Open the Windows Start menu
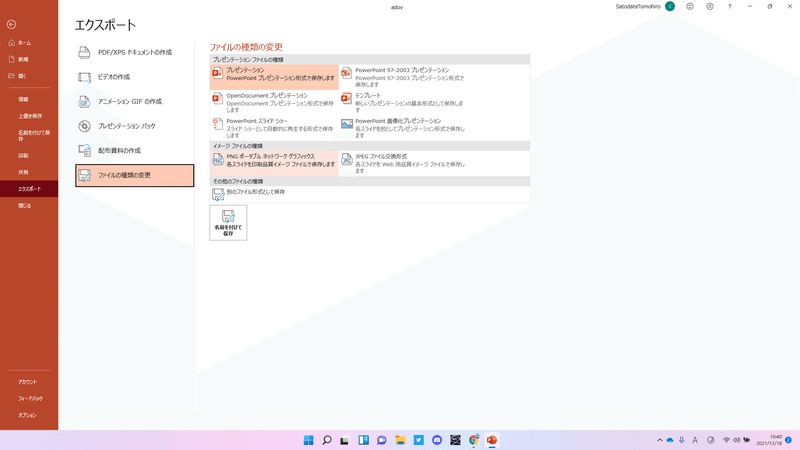Screen dimensions: 800x450 point(308,440)
